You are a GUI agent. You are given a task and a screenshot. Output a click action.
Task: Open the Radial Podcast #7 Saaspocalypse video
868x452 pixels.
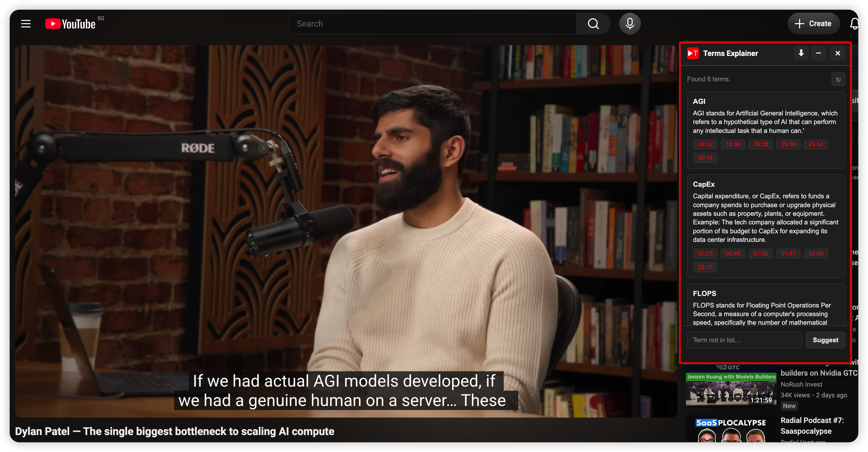(812, 425)
